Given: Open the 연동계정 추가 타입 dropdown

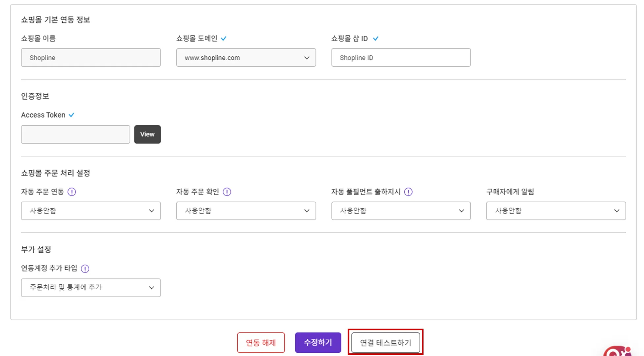Looking at the screenshot, I should tap(91, 288).
